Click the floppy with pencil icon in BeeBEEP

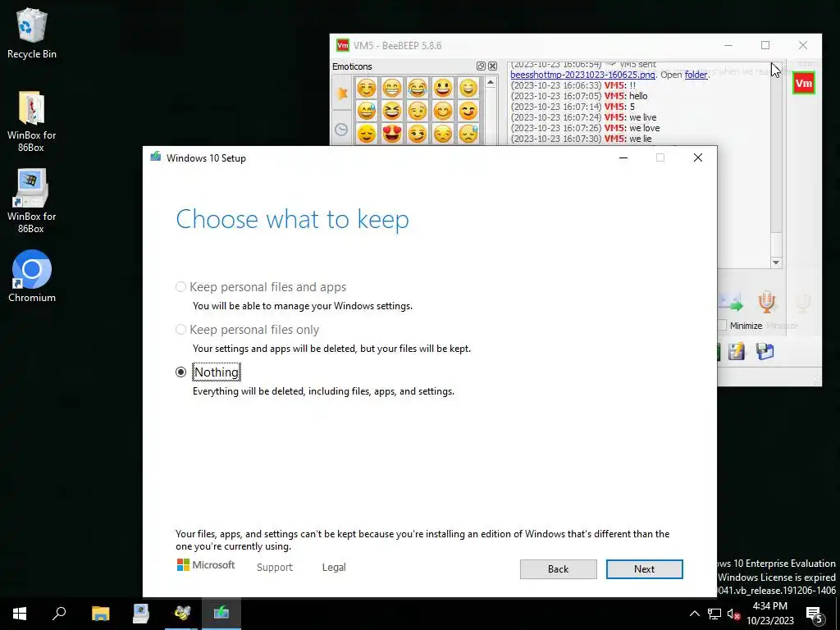point(737,351)
